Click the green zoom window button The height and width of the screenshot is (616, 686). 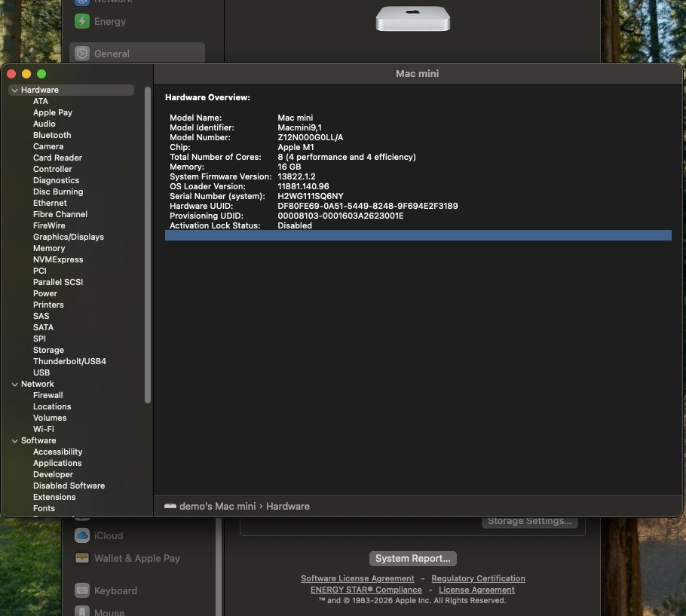click(41, 74)
